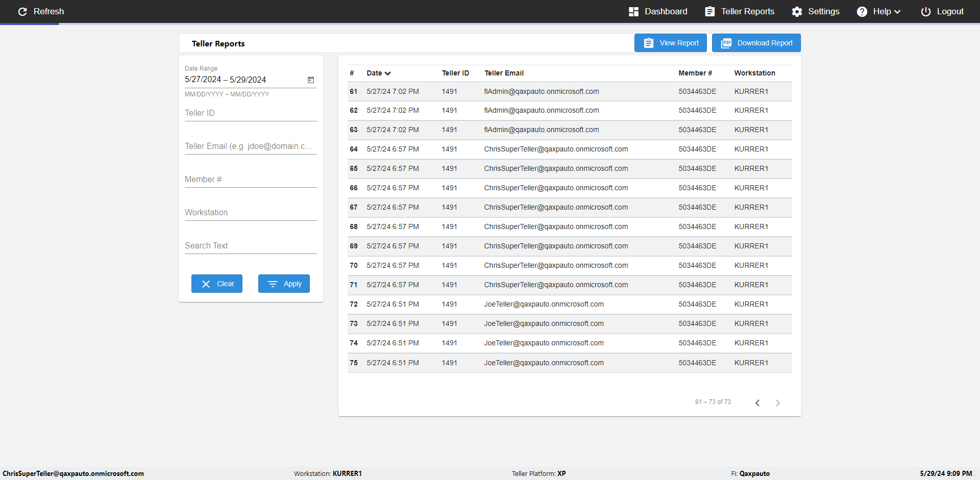Click the Logout power icon

[x=925, y=11]
